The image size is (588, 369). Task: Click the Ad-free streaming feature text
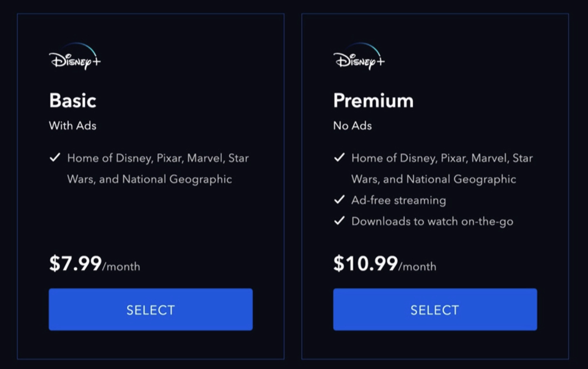point(399,200)
